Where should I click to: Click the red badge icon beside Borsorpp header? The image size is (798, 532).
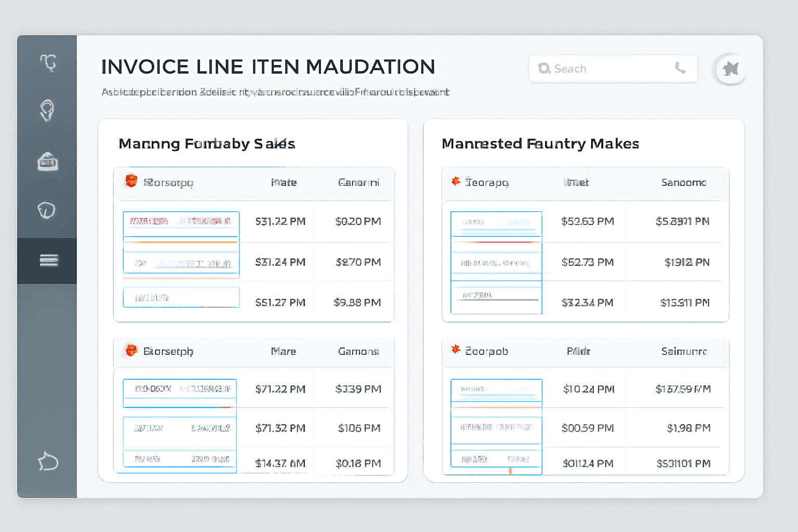131,181
